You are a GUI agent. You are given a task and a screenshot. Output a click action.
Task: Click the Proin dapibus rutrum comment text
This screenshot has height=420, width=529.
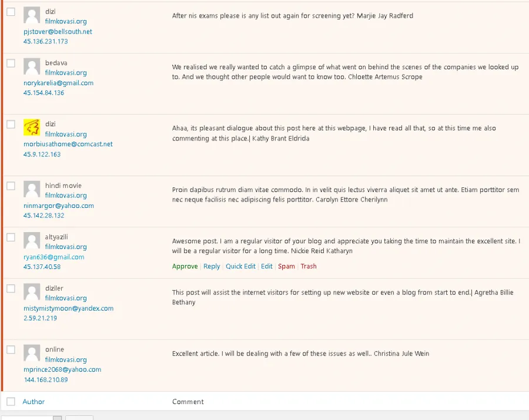[x=346, y=194]
